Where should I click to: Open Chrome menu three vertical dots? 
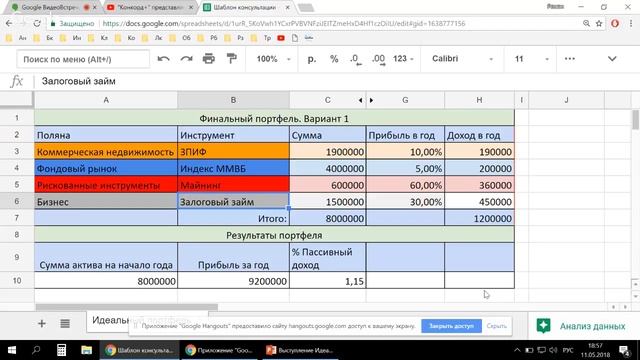[x=631, y=24]
